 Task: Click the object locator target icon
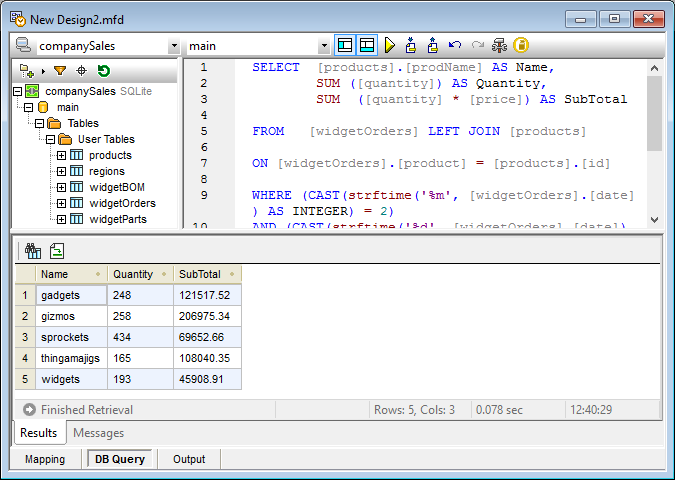tap(82, 71)
